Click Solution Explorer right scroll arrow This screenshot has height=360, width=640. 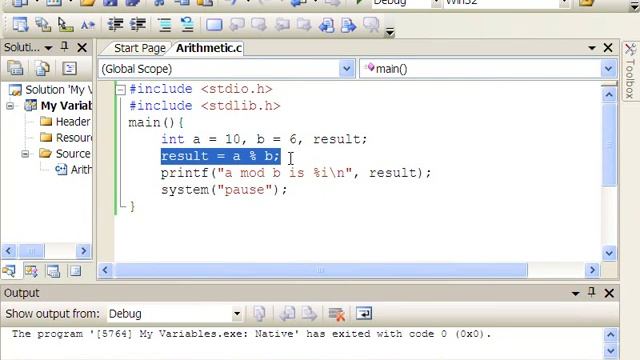[83, 251]
